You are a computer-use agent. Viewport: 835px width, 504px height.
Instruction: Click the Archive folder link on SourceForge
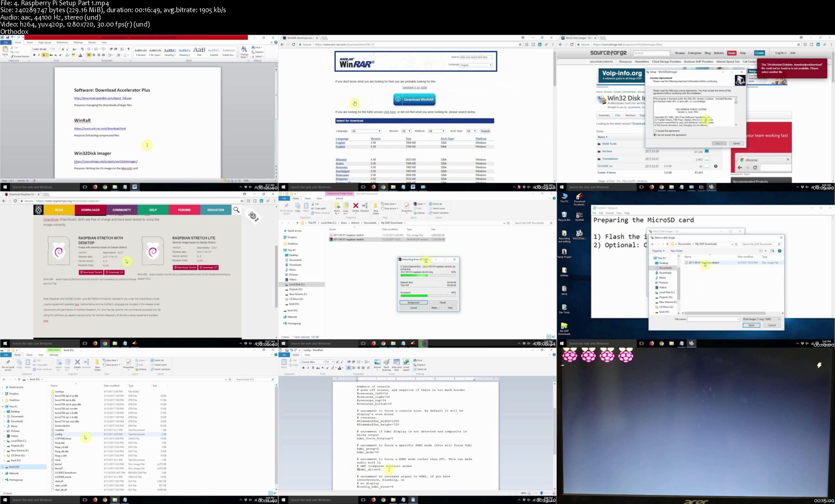pos(607,151)
